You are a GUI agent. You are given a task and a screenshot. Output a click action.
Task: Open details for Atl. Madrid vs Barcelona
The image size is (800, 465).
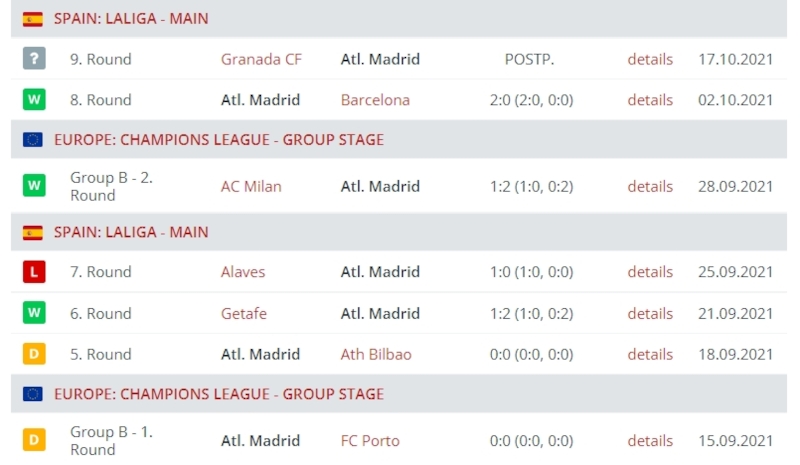(x=650, y=100)
